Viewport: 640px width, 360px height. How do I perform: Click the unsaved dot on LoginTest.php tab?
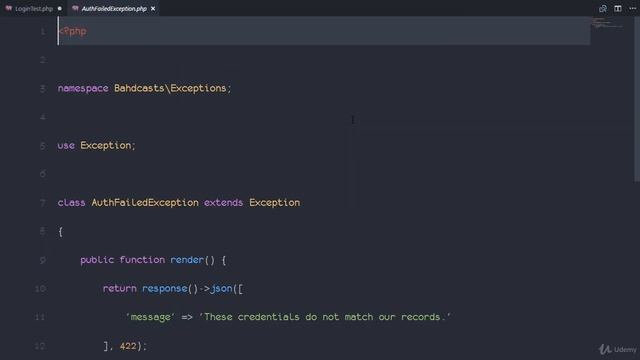click(x=60, y=9)
